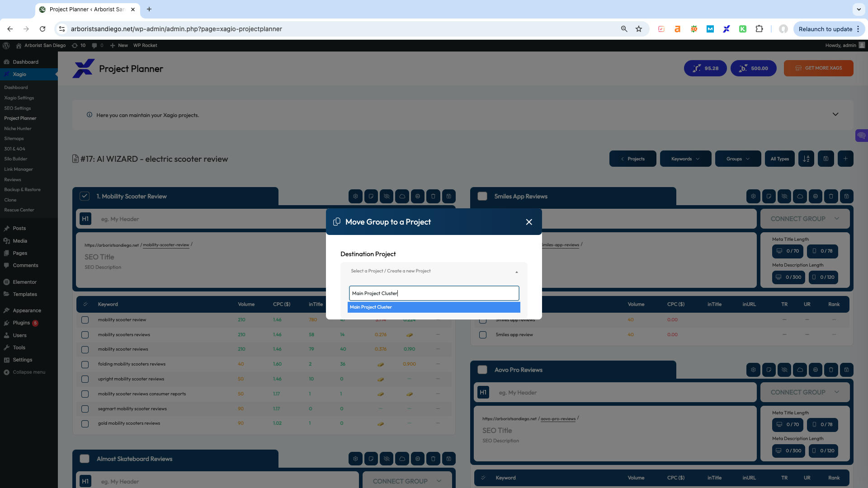
Task: Open the All Types filter
Action: (780, 159)
